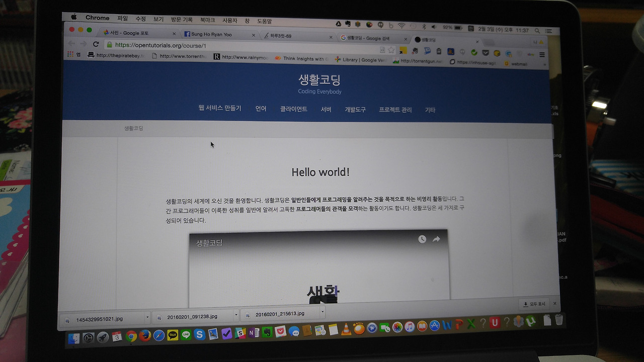Open the Trash in the Dock
This screenshot has width=644, height=362.
point(559,320)
